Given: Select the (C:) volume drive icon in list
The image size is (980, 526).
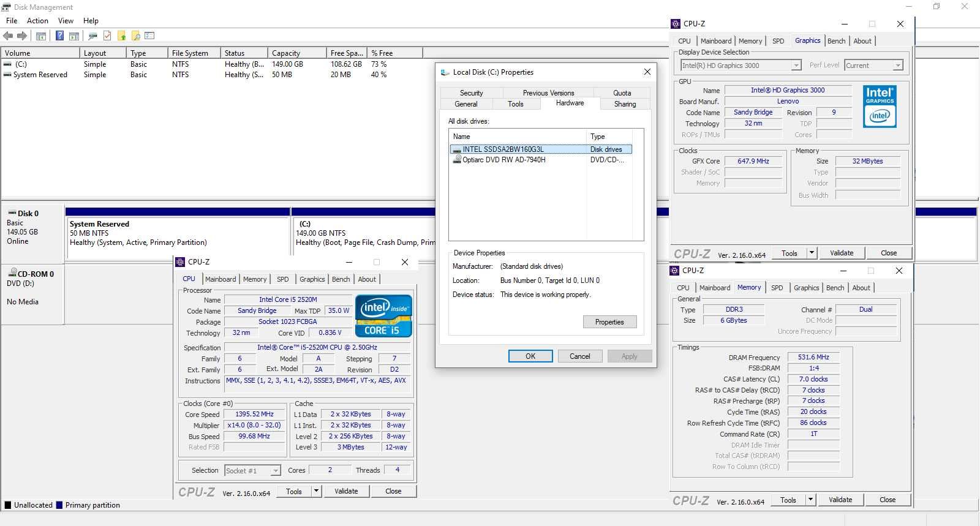Looking at the screenshot, I should click(8, 64).
